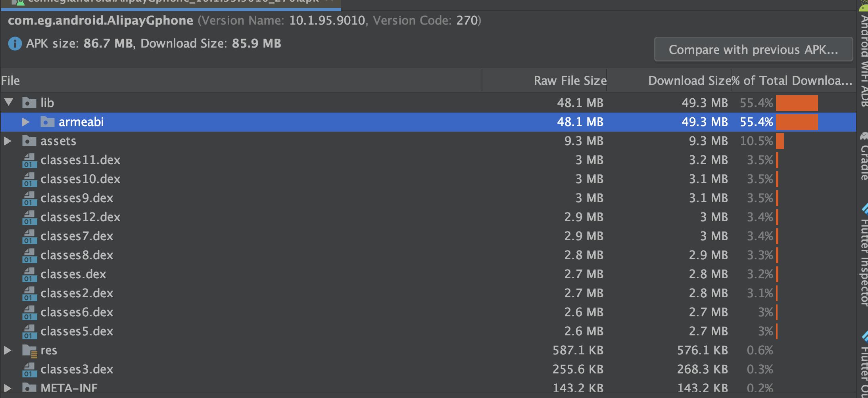Expand the armeabi folder
Viewport: 868px width, 398px height.
point(26,122)
